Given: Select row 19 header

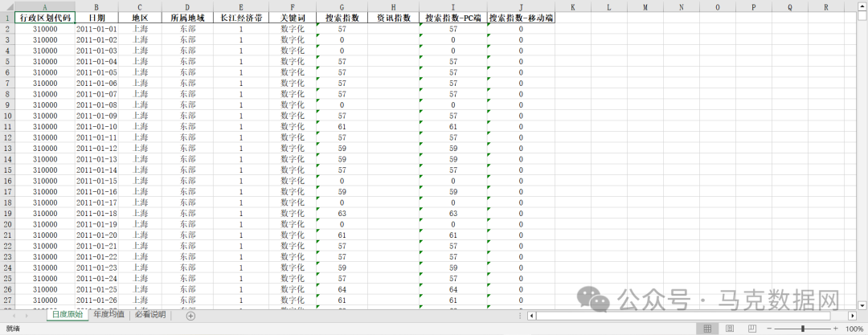Looking at the screenshot, I should pyautogui.click(x=7, y=213).
